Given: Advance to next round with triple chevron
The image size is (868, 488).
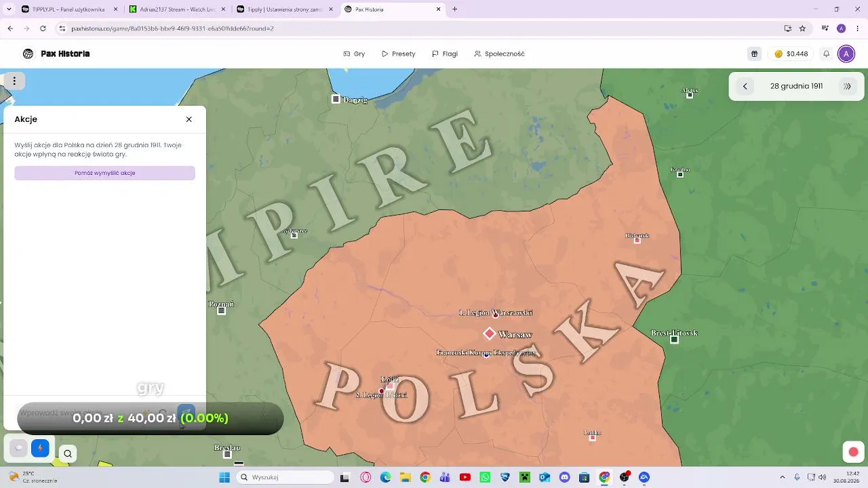Looking at the screenshot, I should point(847,86).
